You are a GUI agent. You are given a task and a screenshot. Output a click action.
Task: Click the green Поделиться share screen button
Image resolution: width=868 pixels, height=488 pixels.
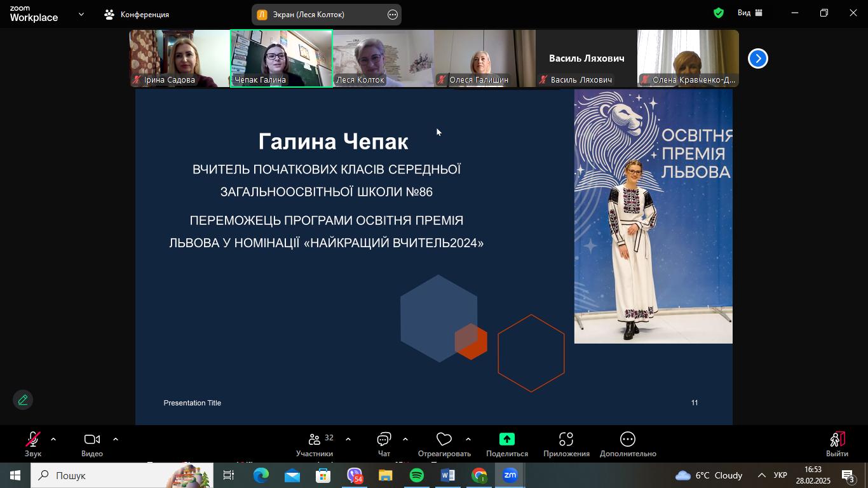click(506, 443)
